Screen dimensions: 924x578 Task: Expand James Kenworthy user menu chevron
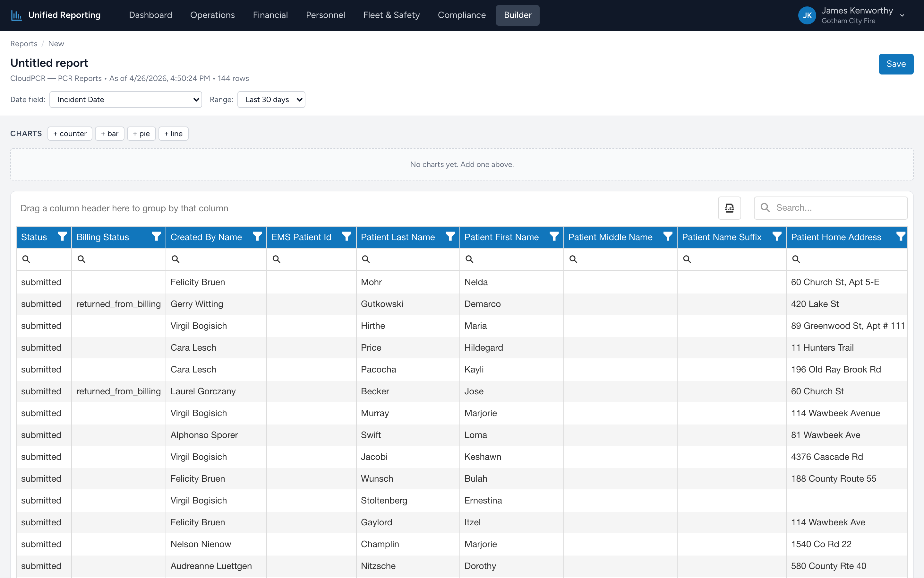tap(902, 16)
